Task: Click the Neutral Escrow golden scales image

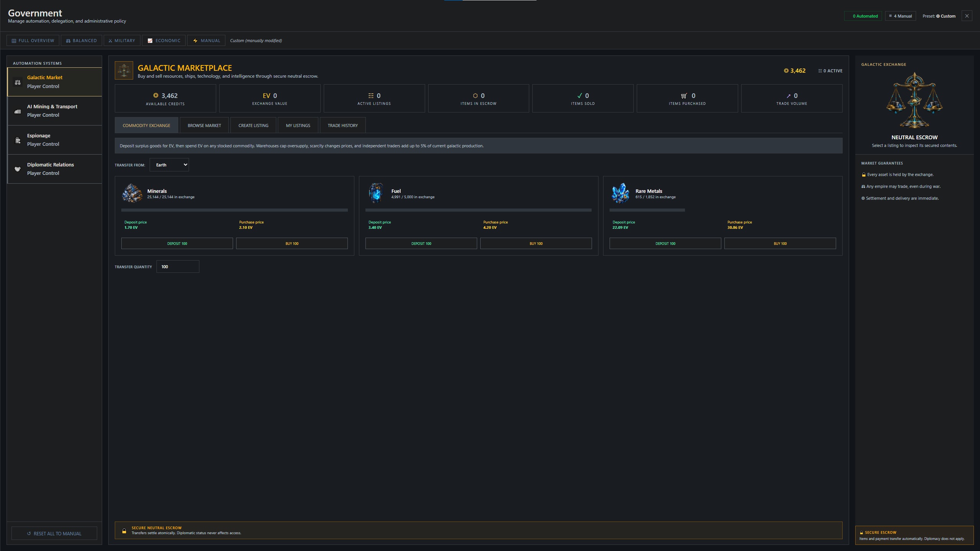Action: [914, 100]
